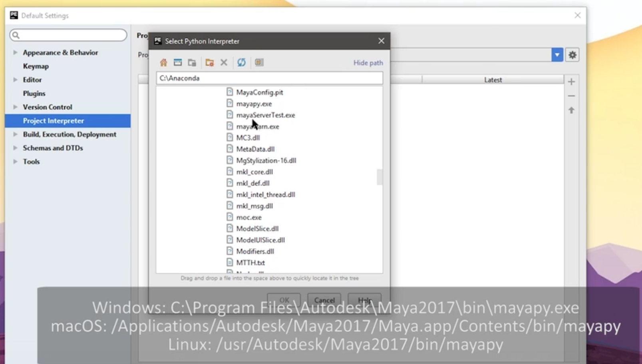Select MetaData.dll in the file list
The image size is (642, 364).
pyautogui.click(x=255, y=149)
